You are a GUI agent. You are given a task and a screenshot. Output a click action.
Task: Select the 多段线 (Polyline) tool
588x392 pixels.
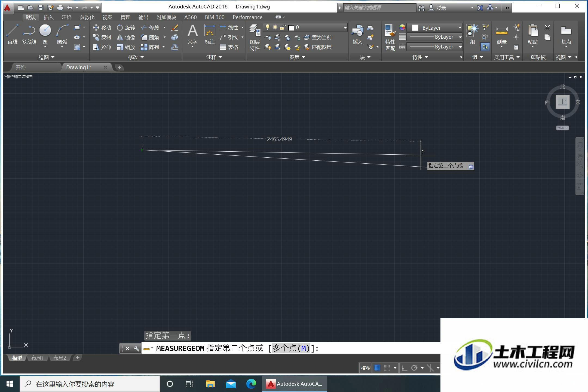(x=29, y=34)
